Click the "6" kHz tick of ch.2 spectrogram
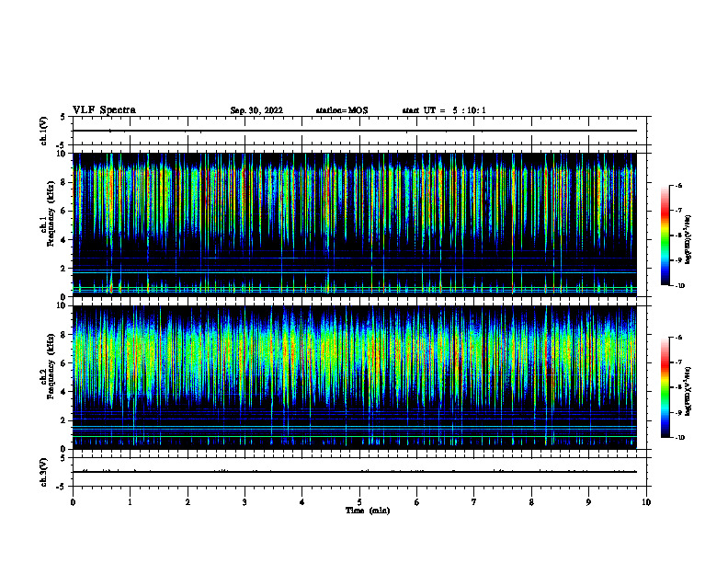728x563 pixels. click(64, 363)
